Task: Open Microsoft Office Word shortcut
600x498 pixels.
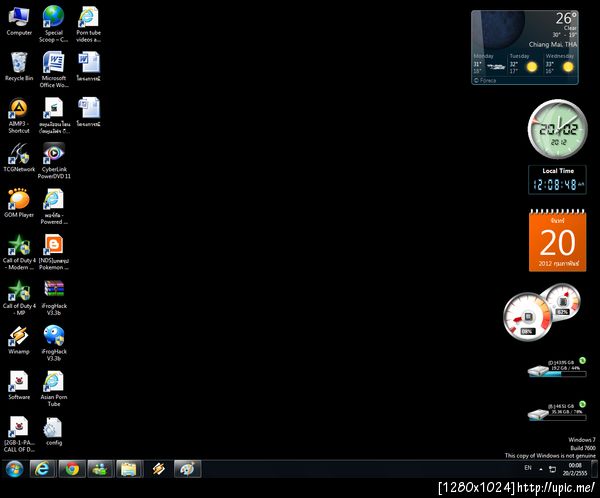Action: tap(54, 70)
